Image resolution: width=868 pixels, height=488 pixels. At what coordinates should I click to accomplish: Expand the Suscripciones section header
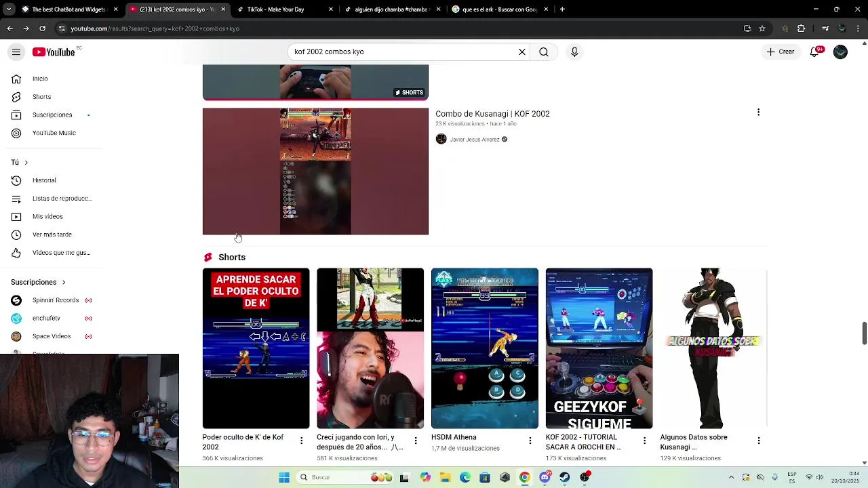click(38, 282)
